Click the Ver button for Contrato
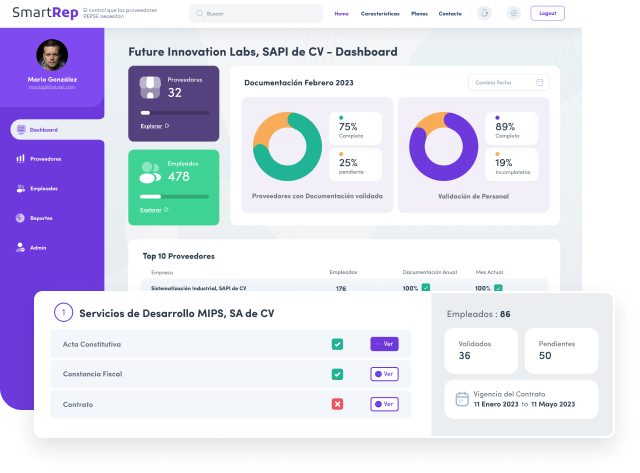 tap(385, 404)
